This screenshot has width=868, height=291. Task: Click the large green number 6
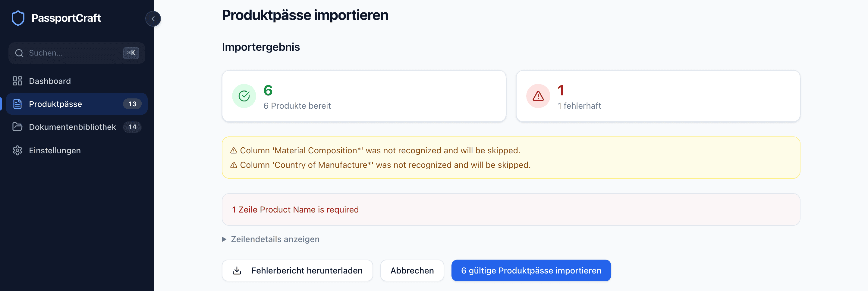tap(268, 91)
